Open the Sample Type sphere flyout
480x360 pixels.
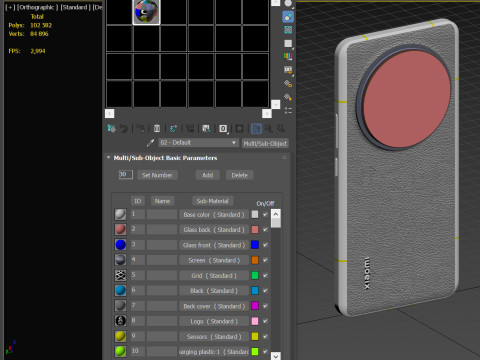(288, 3)
